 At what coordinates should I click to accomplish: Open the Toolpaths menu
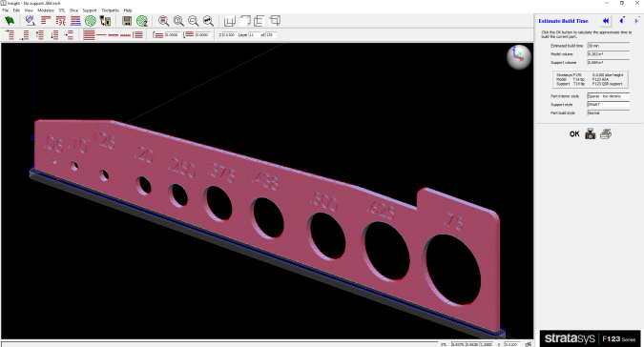point(110,10)
